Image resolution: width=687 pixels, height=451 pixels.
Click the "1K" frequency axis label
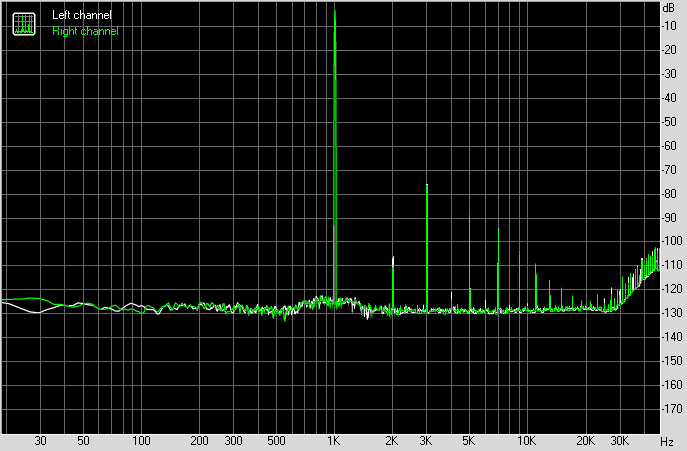334,440
